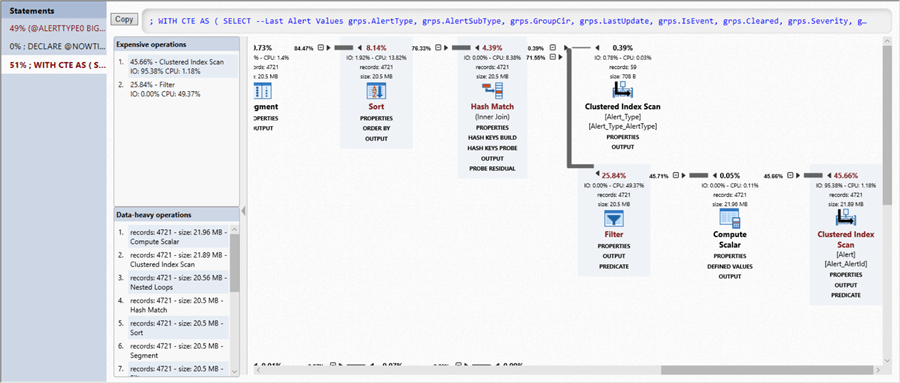
Task: Open Filter OUTPUT details
Action: (x=614, y=256)
